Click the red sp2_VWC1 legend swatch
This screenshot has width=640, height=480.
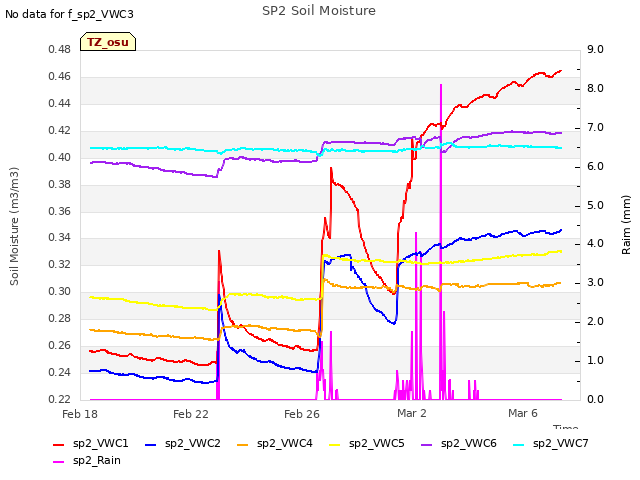(x=59, y=445)
